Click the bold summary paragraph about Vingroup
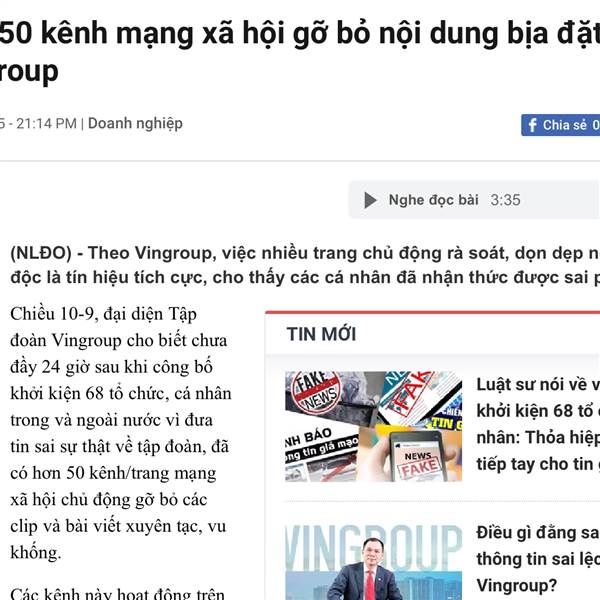The height and width of the screenshot is (600, 600). [x=305, y=265]
